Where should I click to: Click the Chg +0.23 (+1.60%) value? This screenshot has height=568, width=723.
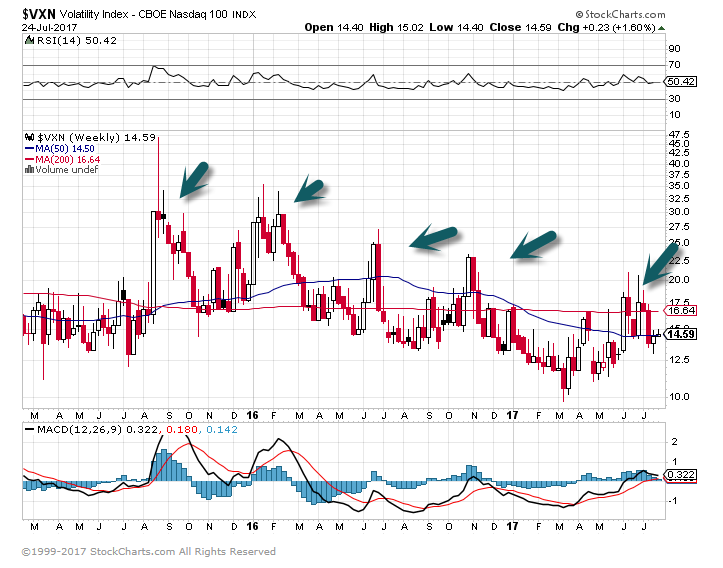pyautogui.click(x=606, y=28)
